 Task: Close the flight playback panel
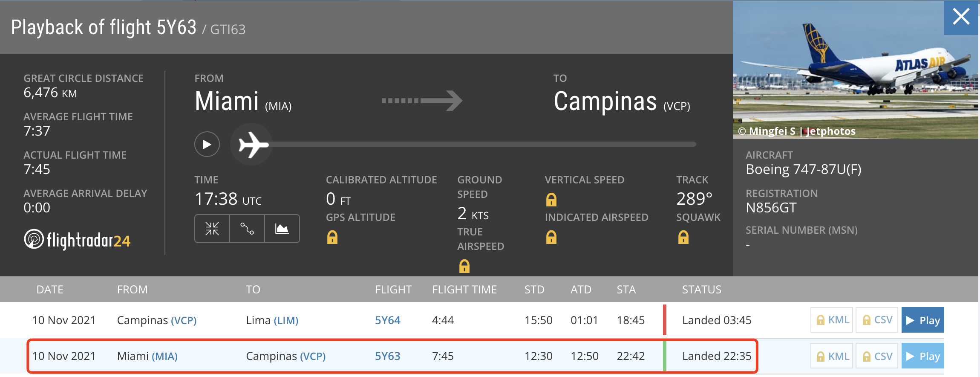coord(961,17)
